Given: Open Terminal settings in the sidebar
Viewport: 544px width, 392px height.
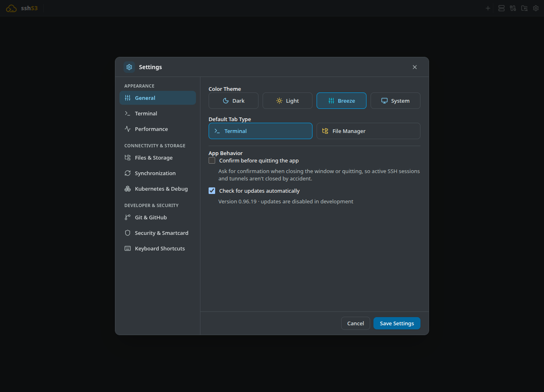Looking at the screenshot, I should pyautogui.click(x=157, y=113).
